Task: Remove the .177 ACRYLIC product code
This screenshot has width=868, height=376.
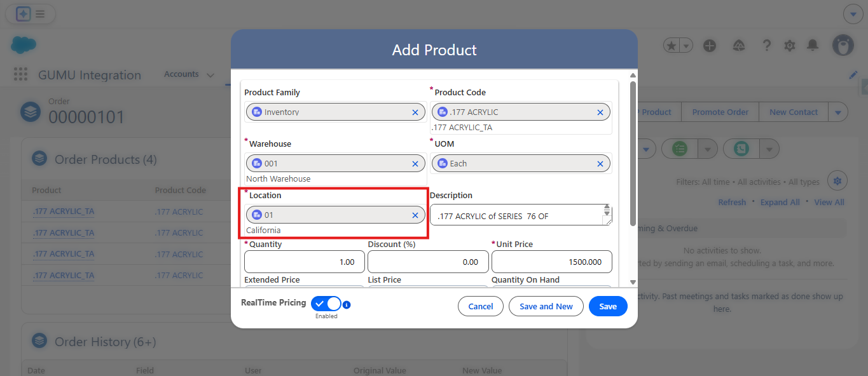Action: click(600, 112)
